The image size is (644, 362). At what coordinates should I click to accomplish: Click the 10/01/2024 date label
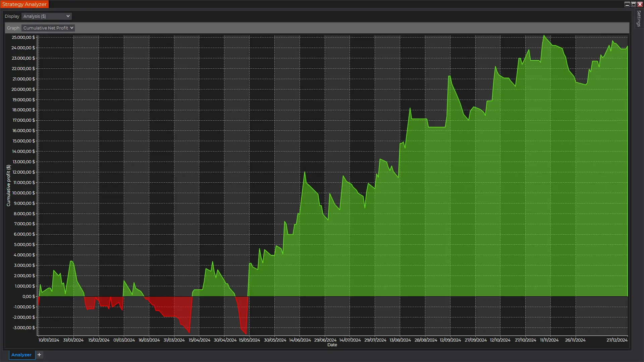[x=49, y=340]
